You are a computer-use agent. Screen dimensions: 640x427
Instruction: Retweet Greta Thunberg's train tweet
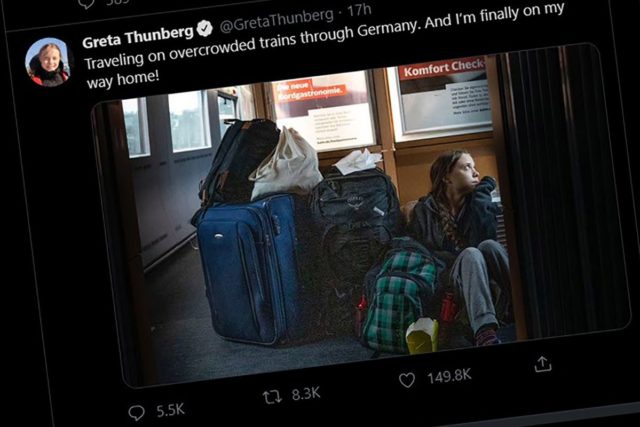(x=272, y=397)
